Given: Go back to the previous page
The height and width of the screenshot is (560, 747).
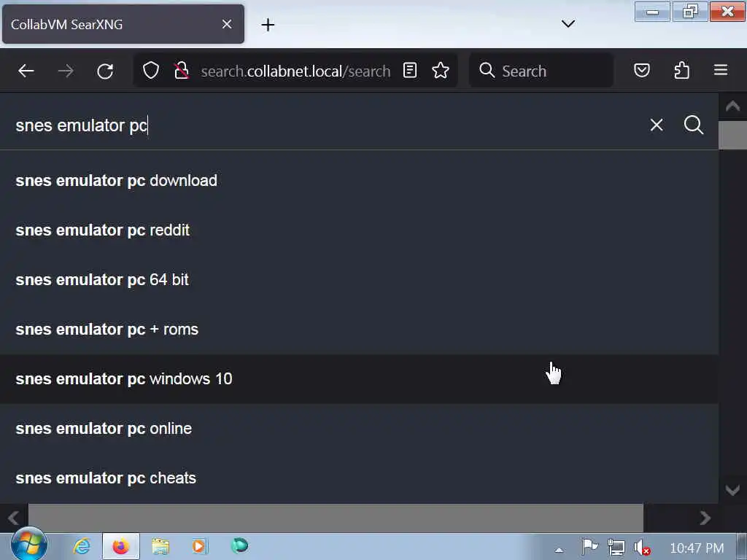Looking at the screenshot, I should (x=26, y=71).
